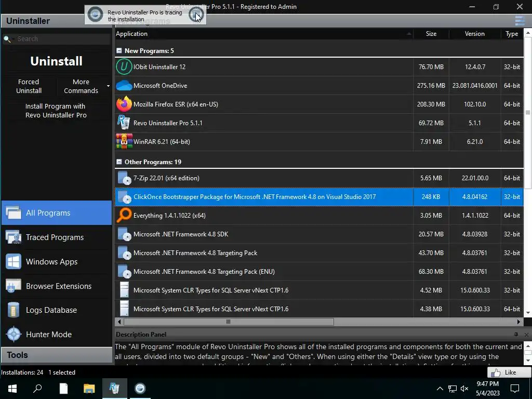Screen dimensions: 532x399
Task: Click Install Program with Revo Uninstaller Pro
Action: tap(56, 111)
